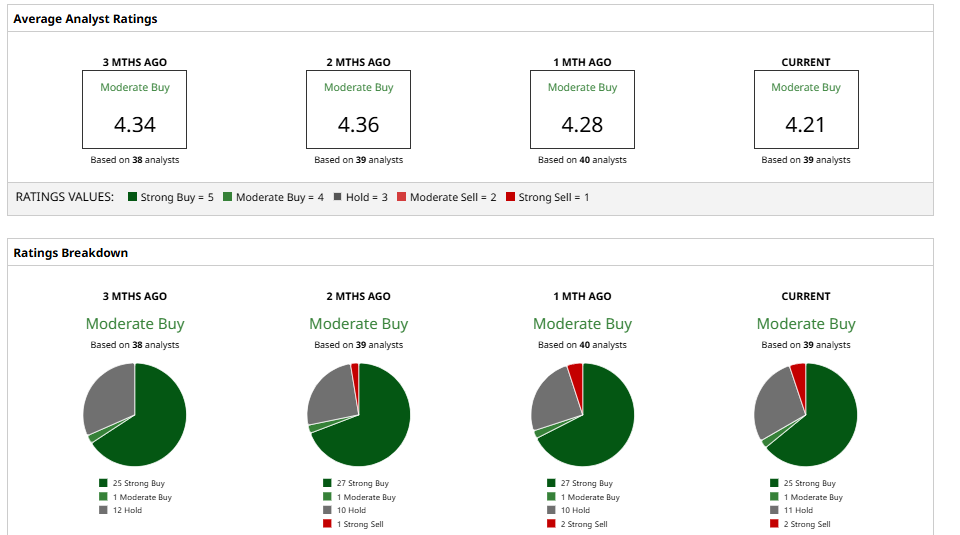Click the 1 MTH AGO pie chart
This screenshot has width=960, height=535.
582,414
